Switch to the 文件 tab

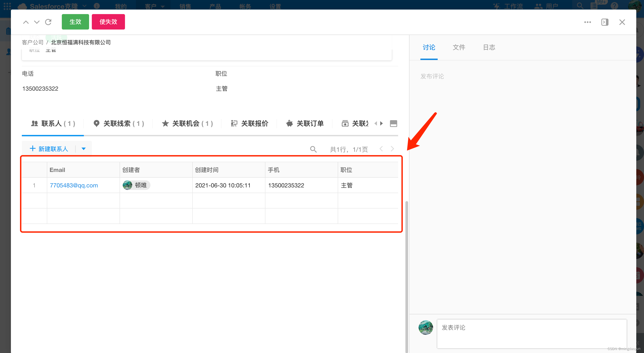tap(459, 47)
